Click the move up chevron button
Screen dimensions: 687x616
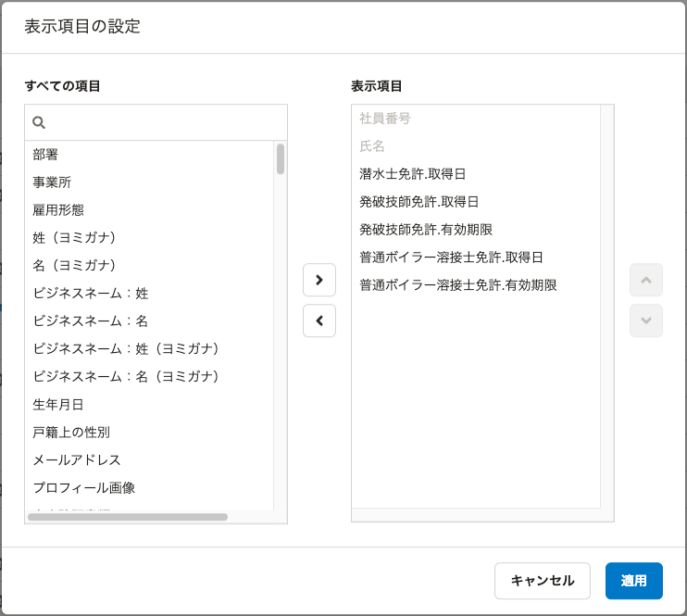645,280
